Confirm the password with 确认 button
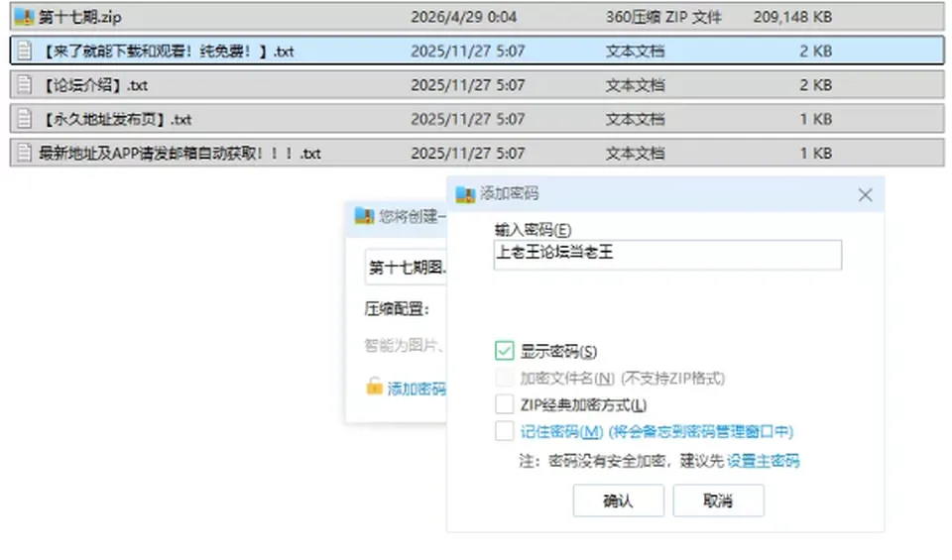952x560 pixels. pos(618,501)
